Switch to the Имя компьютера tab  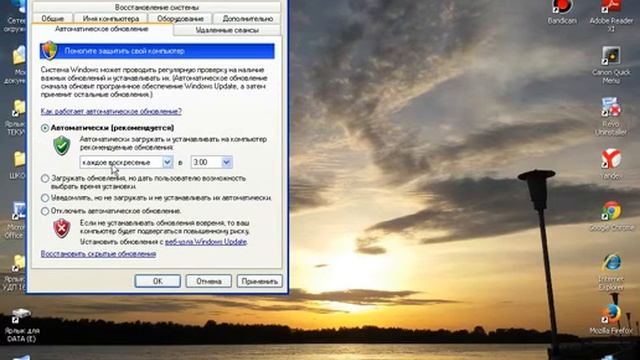point(111,19)
